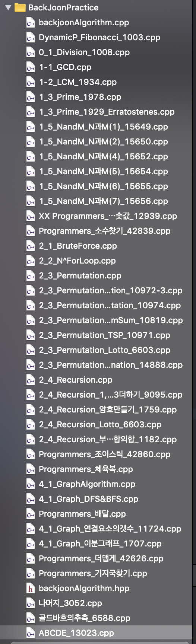Open 4_1_Graph_연결요소의갯수_11724.cpp

pyautogui.click(x=110, y=529)
